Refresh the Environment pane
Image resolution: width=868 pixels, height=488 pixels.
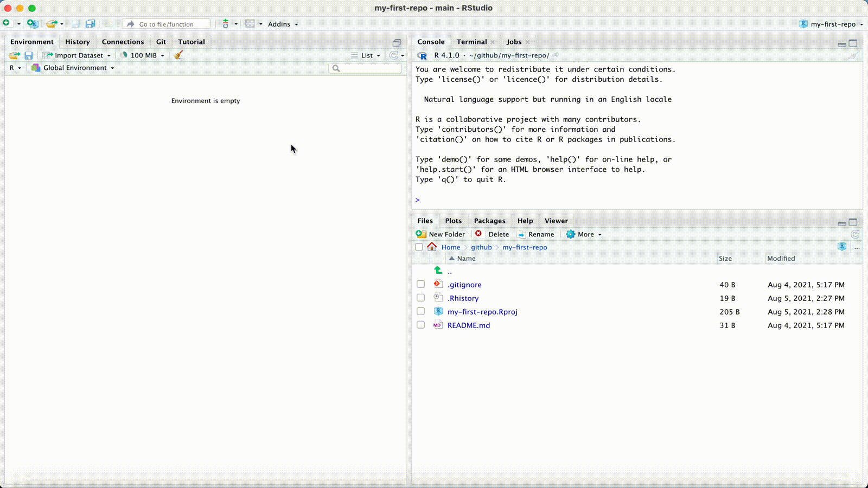[x=394, y=55]
